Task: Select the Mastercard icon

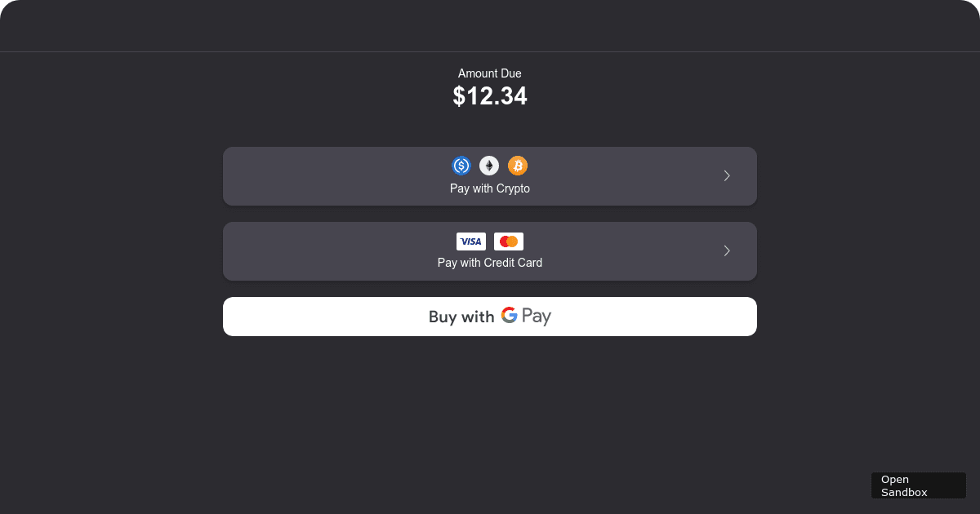Action: coord(509,241)
